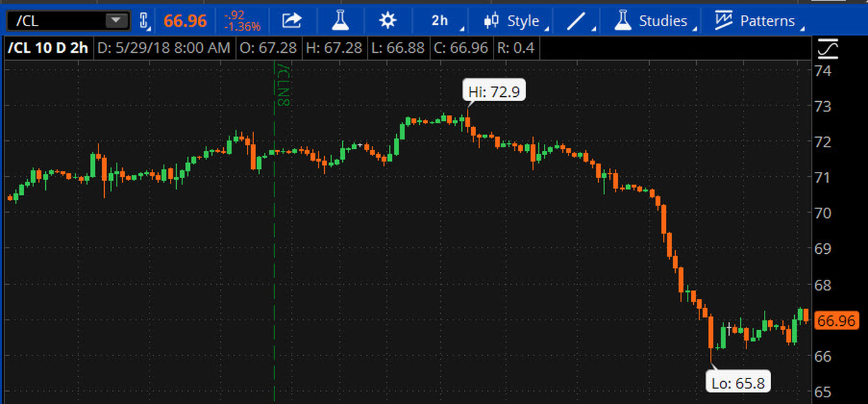Click last price value 66.96 in the header

coord(185,20)
